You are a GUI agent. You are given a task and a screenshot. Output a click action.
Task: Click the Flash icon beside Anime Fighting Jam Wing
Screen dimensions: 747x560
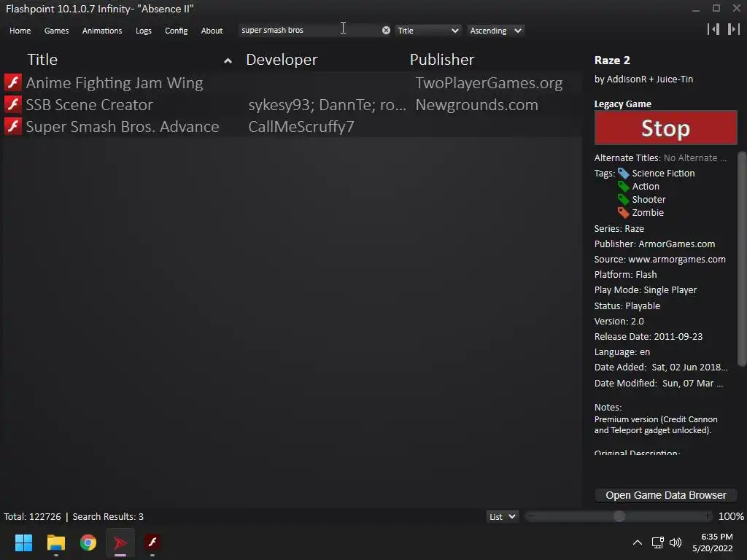13,82
